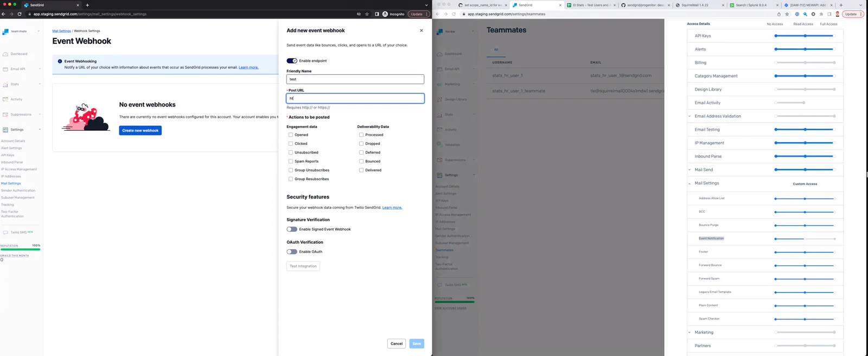Open Dashboard icon in left window sidebar

(x=5, y=54)
